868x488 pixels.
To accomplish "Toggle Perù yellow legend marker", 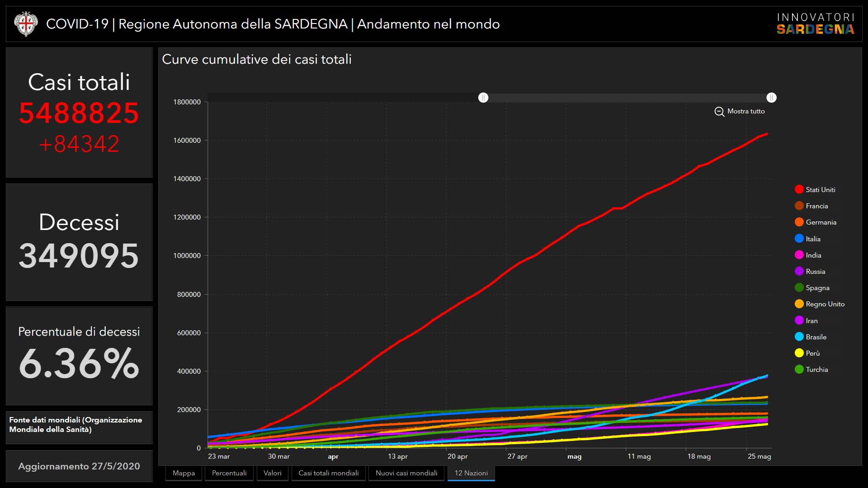I will click(799, 353).
